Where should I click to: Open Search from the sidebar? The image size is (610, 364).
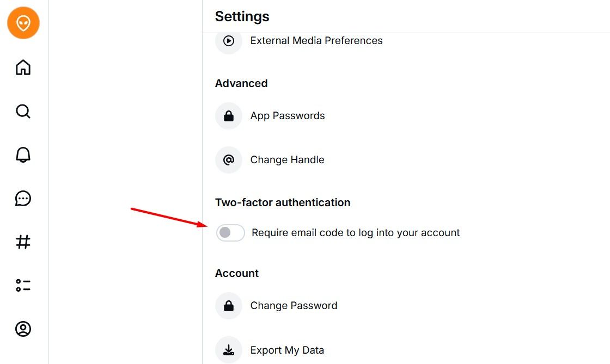[x=23, y=112]
